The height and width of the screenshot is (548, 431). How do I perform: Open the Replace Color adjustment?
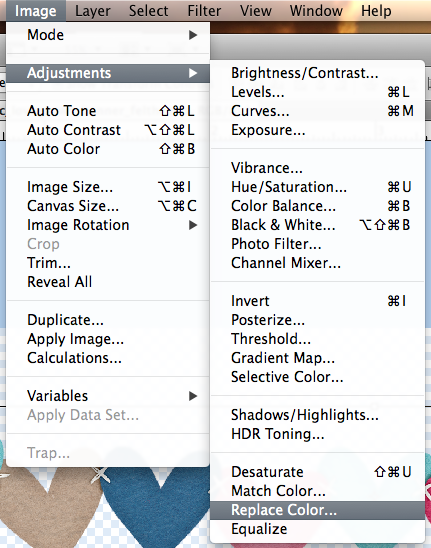pyautogui.click(x=317, y=510)
